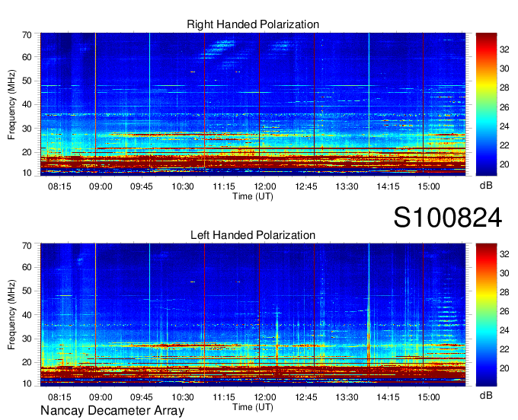This screenshot has width=518, height=420.
Task: Click "28" on the Right Handed color scale
Action: (504, 87)
